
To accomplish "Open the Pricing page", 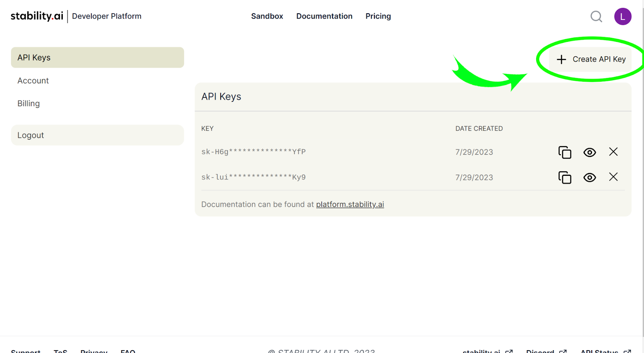I will tap(378, 16).
